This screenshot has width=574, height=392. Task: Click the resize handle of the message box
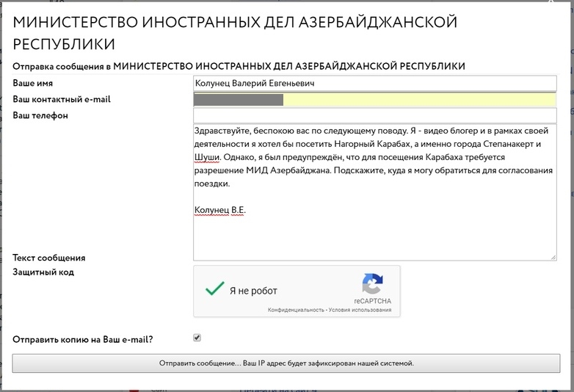[x=552, y=256]
